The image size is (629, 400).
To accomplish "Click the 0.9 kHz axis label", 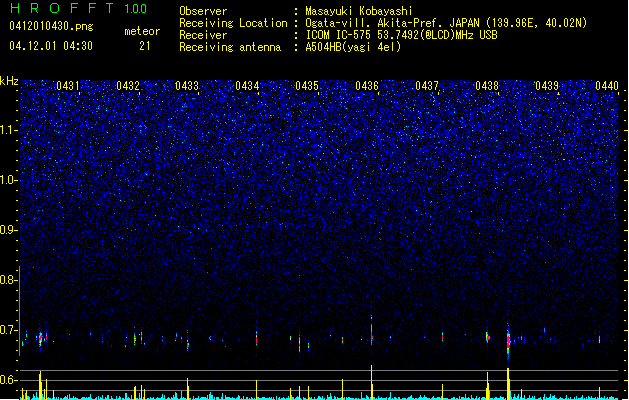I will pos(8,230).
